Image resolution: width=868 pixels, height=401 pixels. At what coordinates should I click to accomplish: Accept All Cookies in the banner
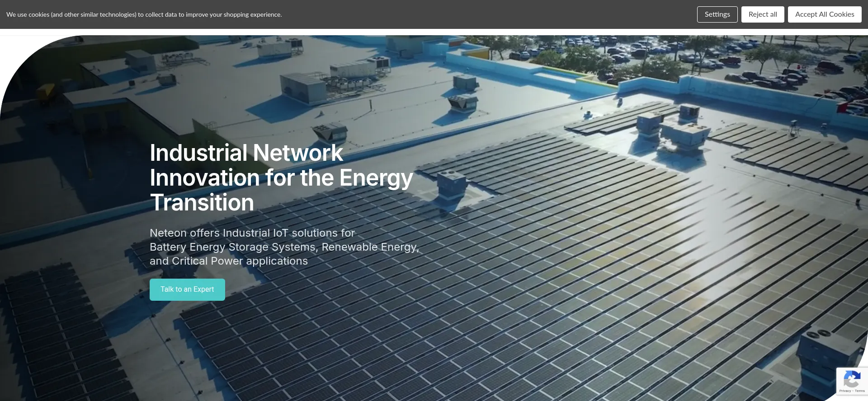pos(824,14)
